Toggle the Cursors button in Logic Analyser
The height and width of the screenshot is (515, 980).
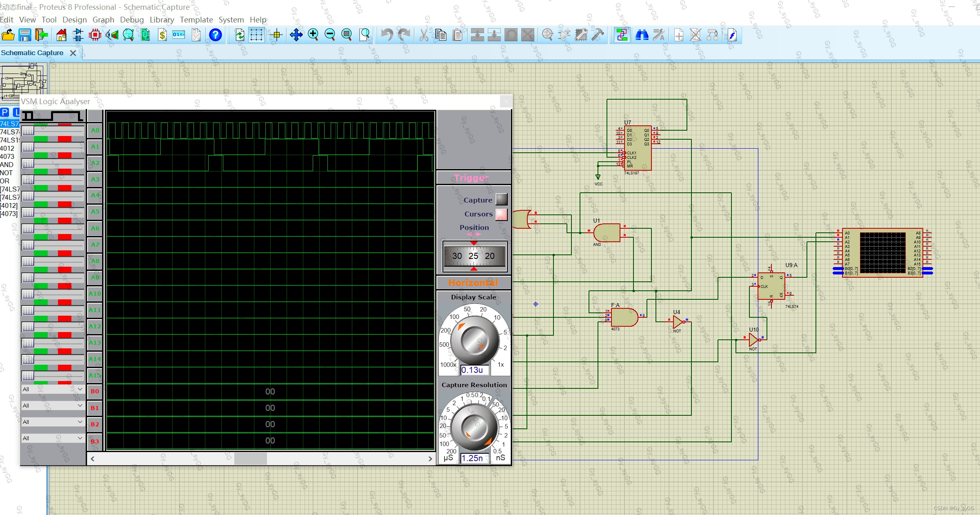pos(501,214)
